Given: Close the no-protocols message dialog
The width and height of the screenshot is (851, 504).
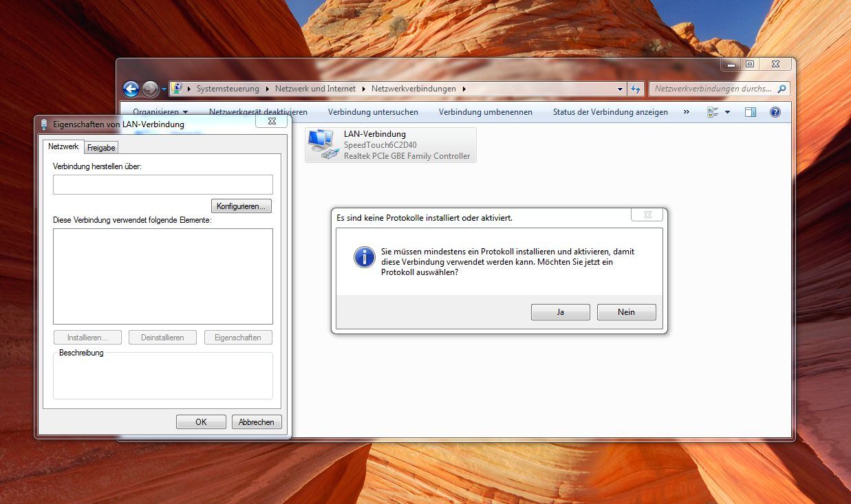Looking at the screenshot, I should [x=647, y=215].
